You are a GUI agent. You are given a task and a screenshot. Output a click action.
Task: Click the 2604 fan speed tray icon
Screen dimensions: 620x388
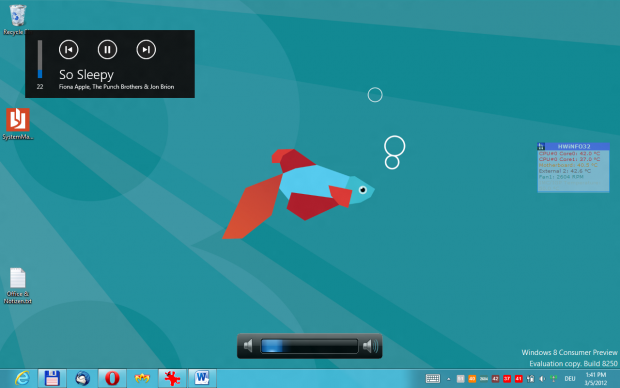(484, 379)
